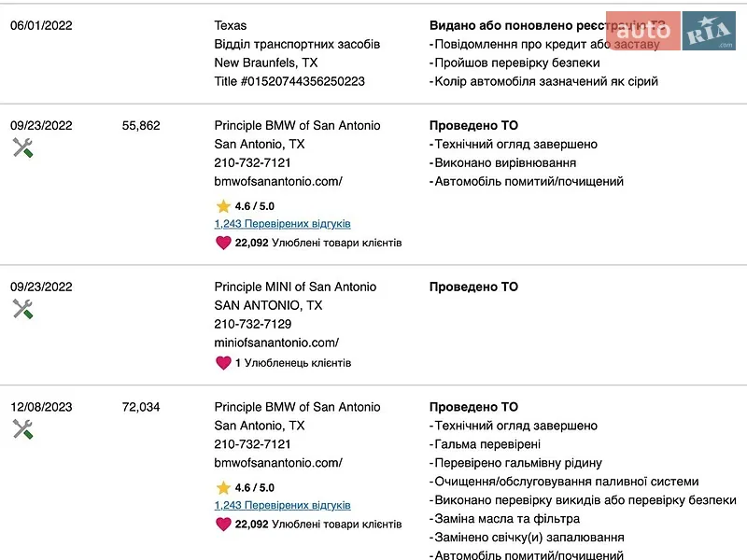Click the pink heart next to first 22,092
The image size is (747, 560).
223,243
